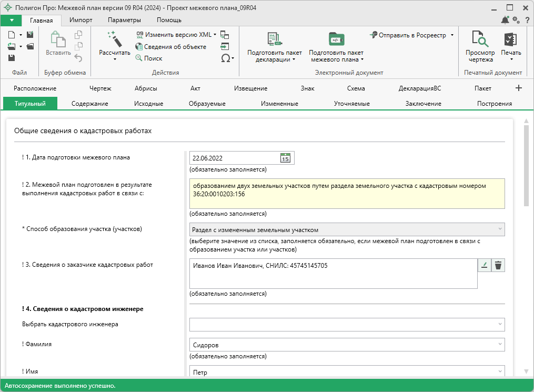Open Отправить в Росреестр dropdown arrow
Viewport: 534px width, 392px height.
tap(452, 35)
